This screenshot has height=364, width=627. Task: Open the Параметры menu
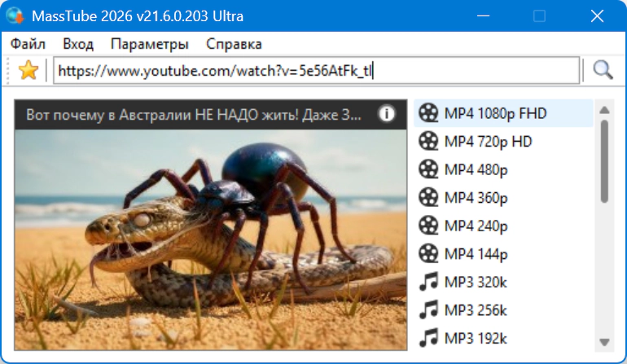click(x=150, y=44)
